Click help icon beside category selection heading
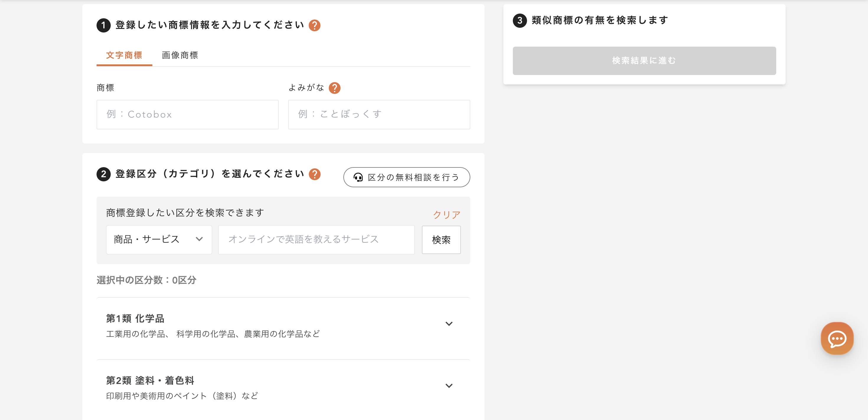Image resolution: width=868 pixels, height=420 pixels. (314, 174)
